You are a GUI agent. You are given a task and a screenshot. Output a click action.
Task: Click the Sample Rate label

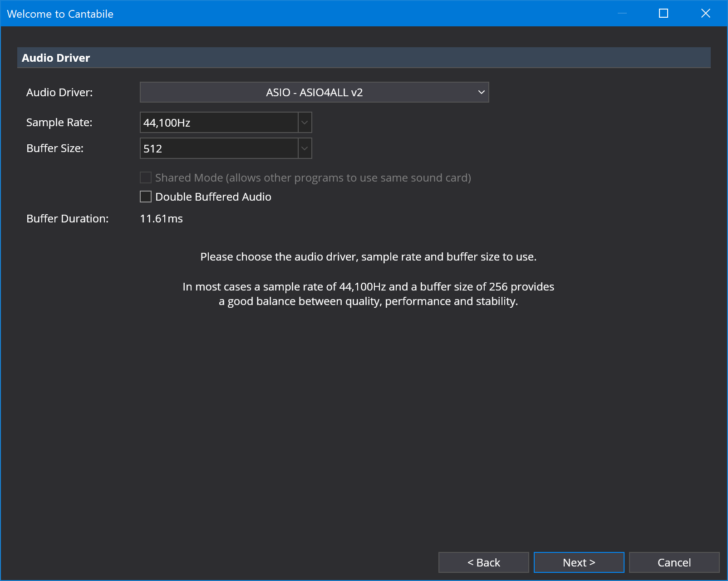pos(59,123)
